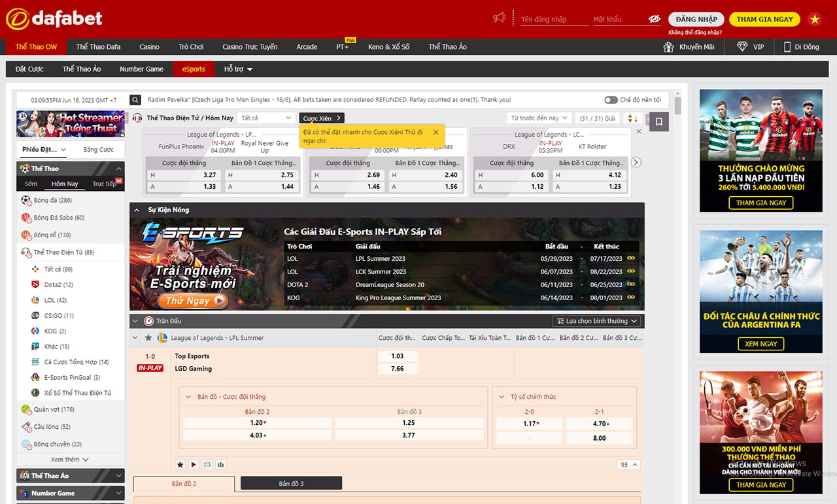Star the League of Legends LPL Summer league
The width and height of the screenshot is (837, 504).
(x=148, y=338)
